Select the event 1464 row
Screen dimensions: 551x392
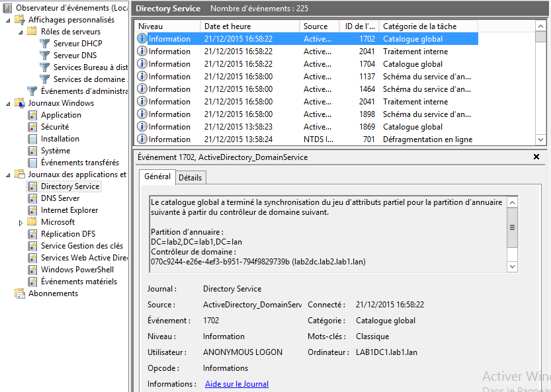pyautogui.click(x=306, y=89)
